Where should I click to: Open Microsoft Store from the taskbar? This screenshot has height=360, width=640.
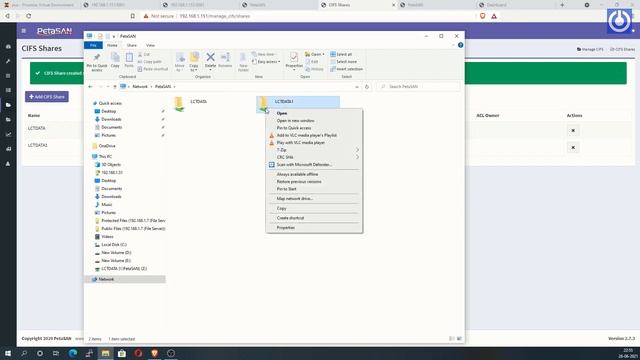(122, 353)
